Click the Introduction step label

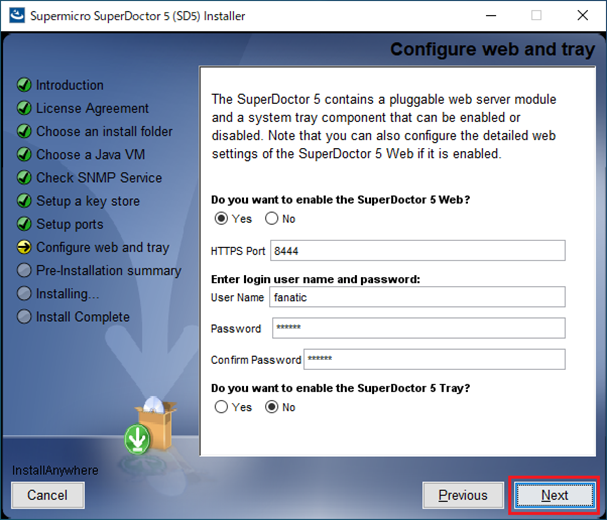click(x=70, y=85)
